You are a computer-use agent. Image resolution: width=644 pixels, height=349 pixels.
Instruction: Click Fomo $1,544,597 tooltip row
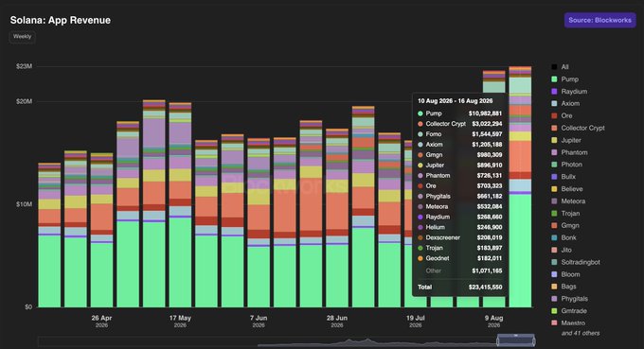(459, 134)
